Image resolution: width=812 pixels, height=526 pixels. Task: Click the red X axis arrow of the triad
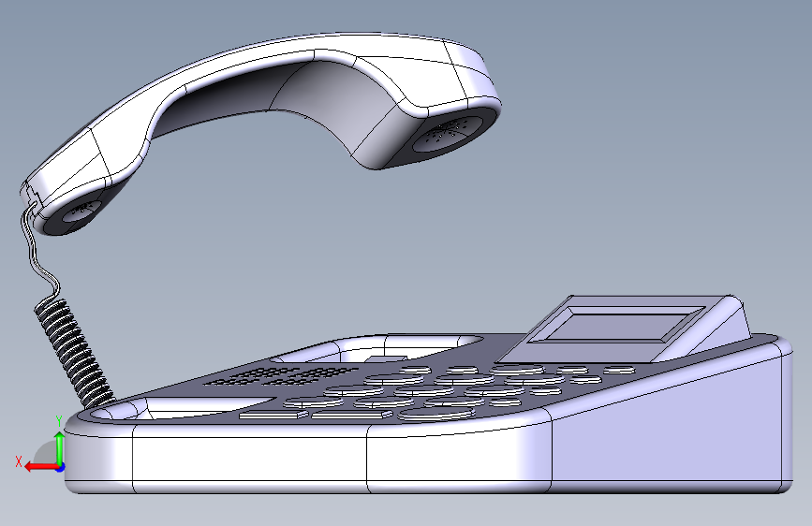tap(40, 467)
